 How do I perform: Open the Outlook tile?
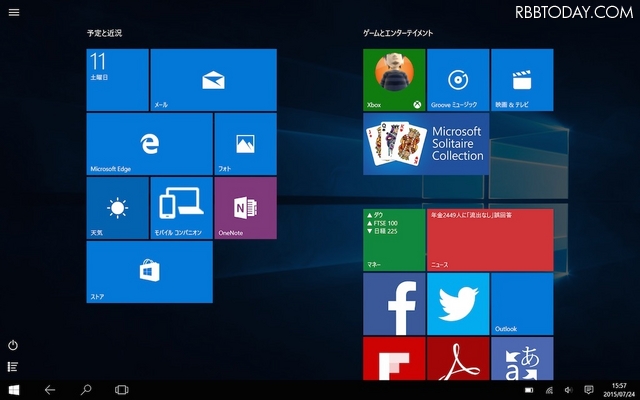522,304
